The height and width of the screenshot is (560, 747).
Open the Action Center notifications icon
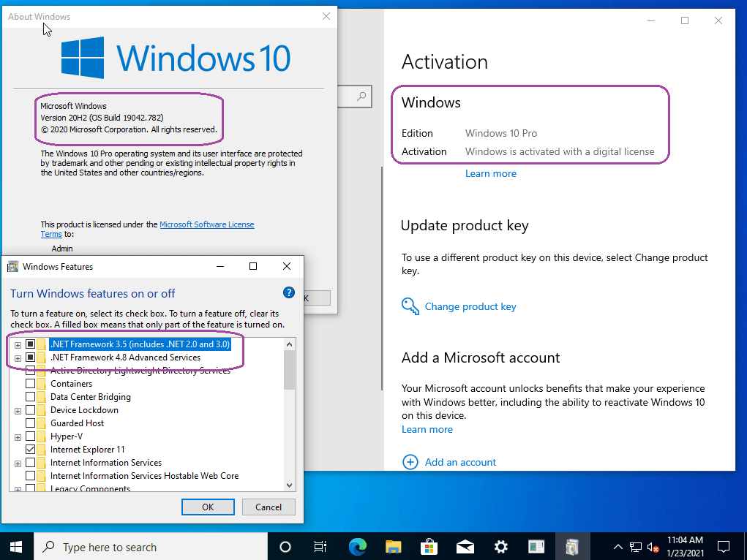tap(724, 547)
